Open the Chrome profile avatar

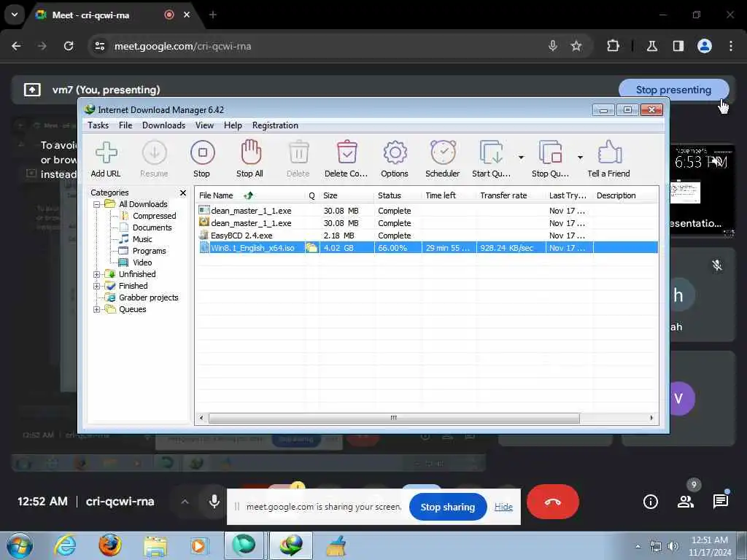tap(705, 46)
